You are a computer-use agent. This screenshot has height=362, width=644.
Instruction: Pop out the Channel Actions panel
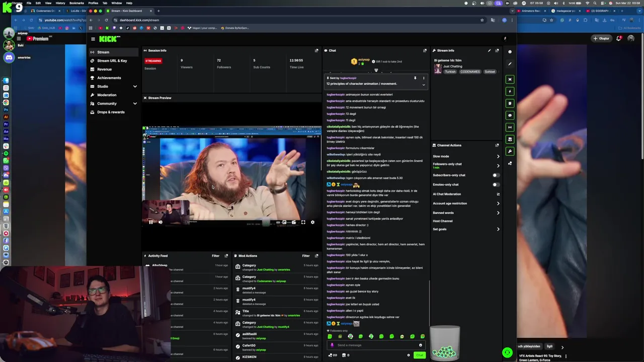click(497, 145)
